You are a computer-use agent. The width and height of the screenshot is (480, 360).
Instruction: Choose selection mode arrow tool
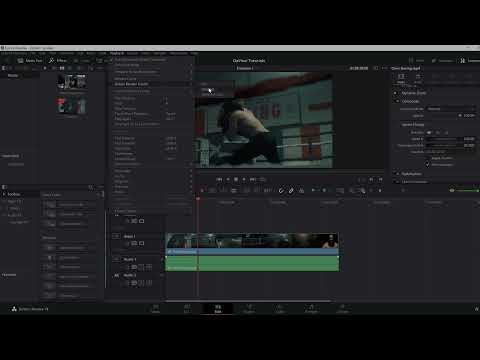202,191
